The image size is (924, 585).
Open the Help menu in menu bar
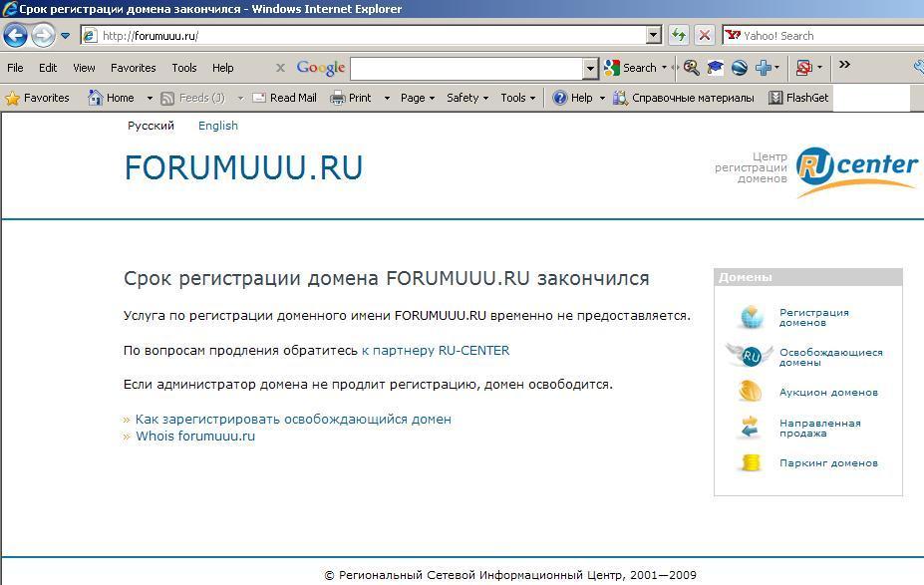click(x=222, y=68)
